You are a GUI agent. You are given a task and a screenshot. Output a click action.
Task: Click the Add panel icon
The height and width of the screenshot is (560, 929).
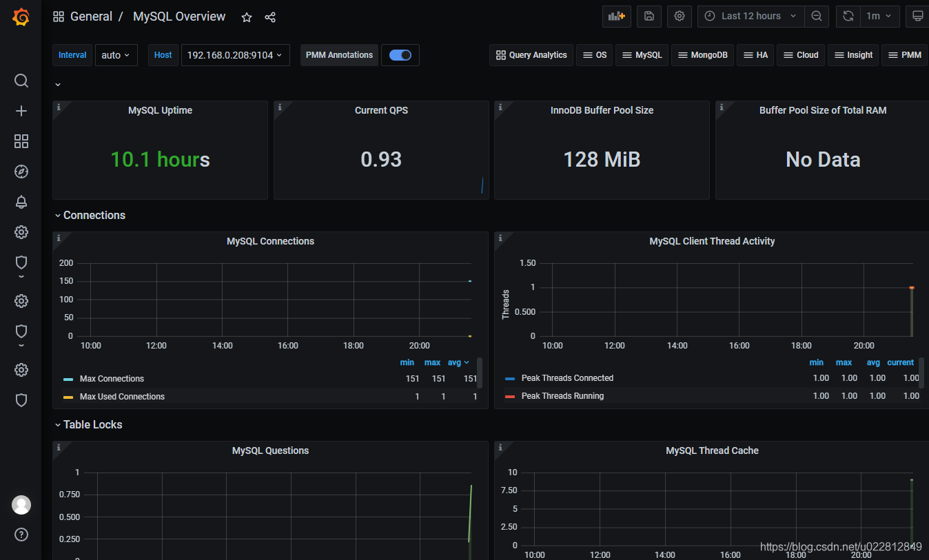617,16
